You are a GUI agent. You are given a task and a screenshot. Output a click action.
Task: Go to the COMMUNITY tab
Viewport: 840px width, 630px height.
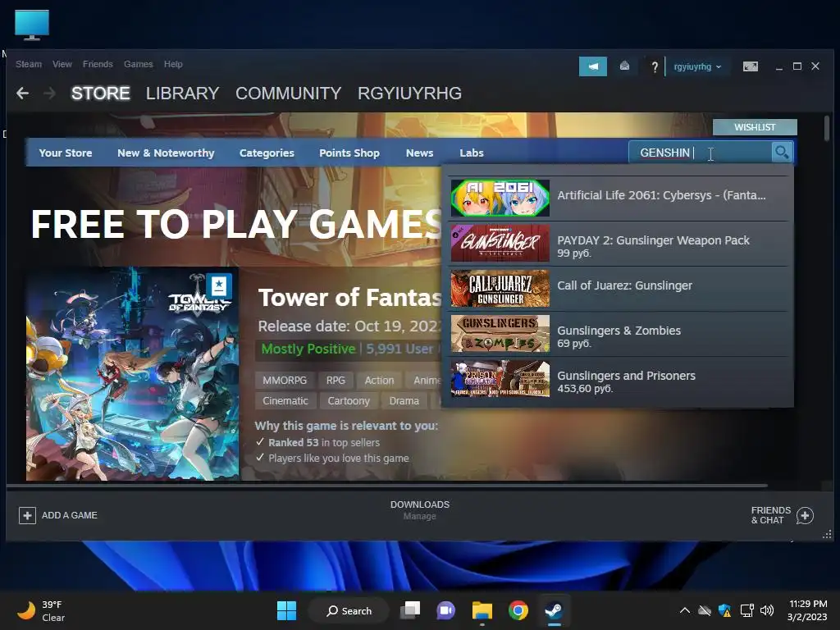tap(288, 94)
